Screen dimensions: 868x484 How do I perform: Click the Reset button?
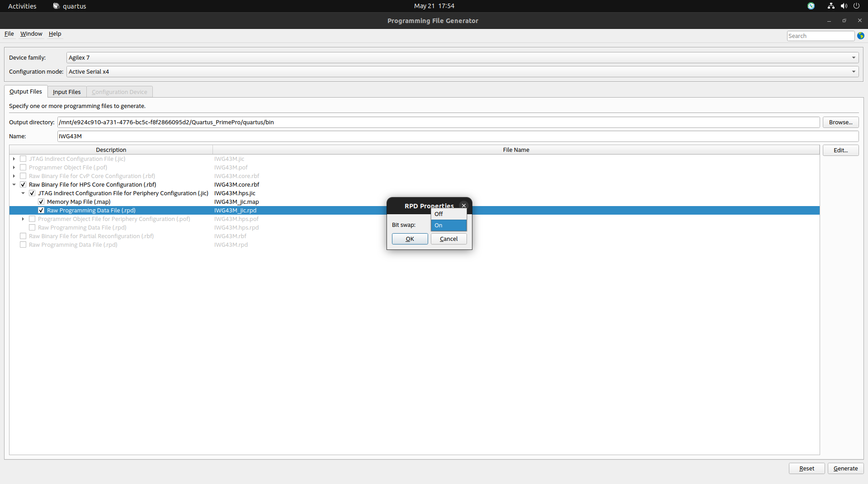(807, 468)
